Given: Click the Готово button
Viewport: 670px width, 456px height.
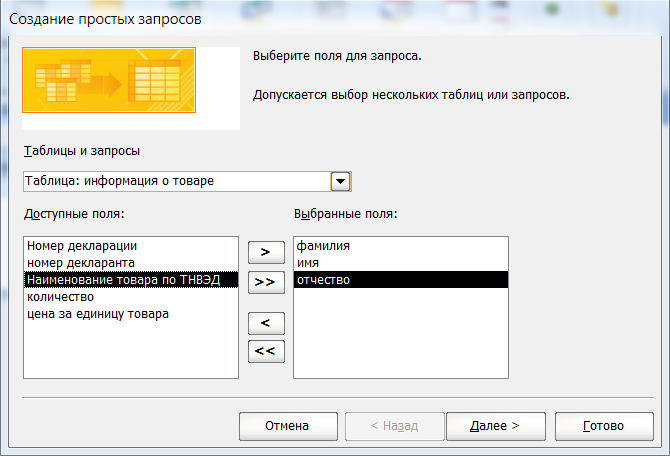Looking at the screenshot, I should point(604,426).
